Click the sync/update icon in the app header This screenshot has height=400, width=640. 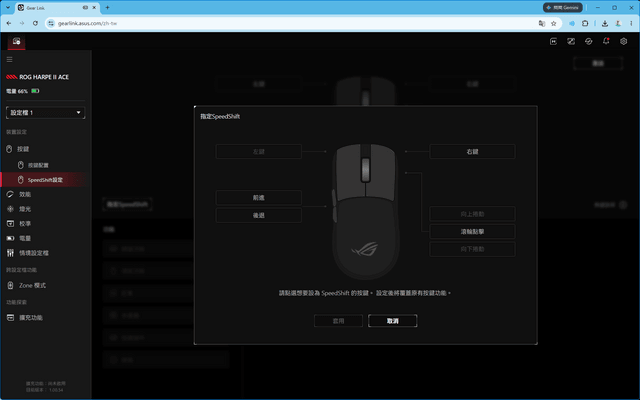point(589,41)
